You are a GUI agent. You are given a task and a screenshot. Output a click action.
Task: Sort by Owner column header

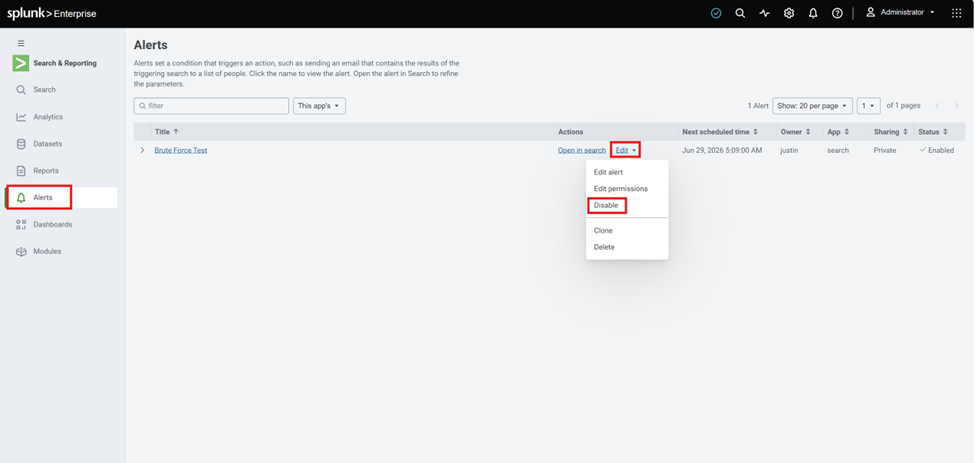click(795, 132)
